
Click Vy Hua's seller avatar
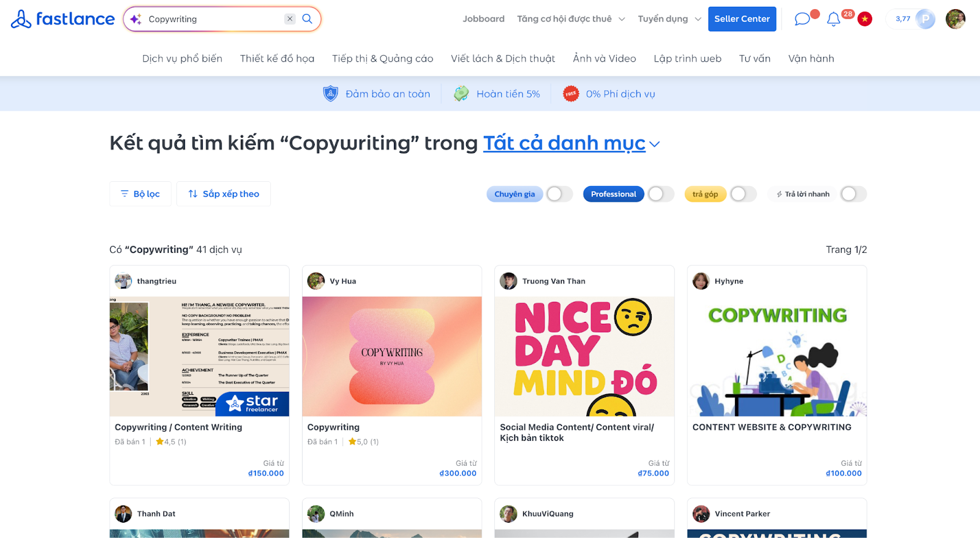coord(316,281)
